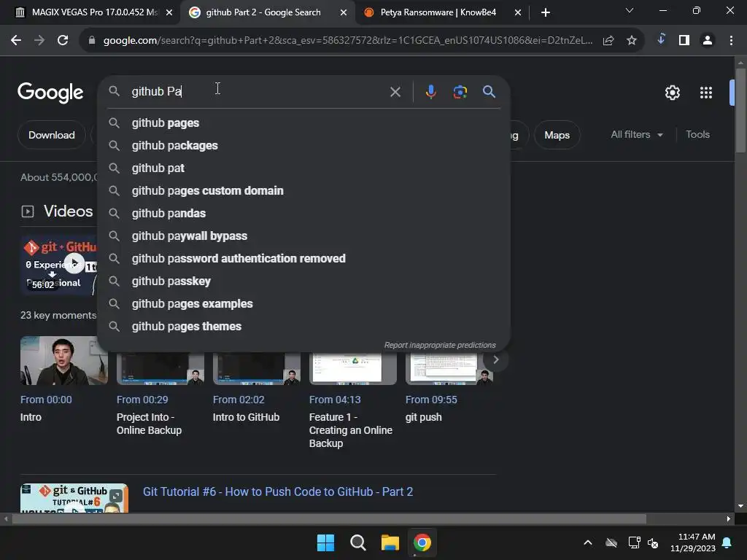Open File Explorer from taskbar
The image size is (747, 560).
click(x=390, y=542)
